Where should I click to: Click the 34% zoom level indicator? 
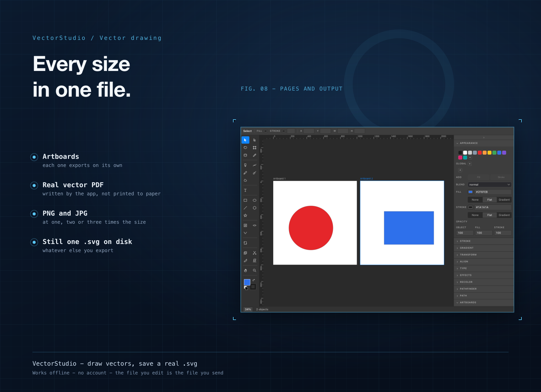[x=248, y=310]
